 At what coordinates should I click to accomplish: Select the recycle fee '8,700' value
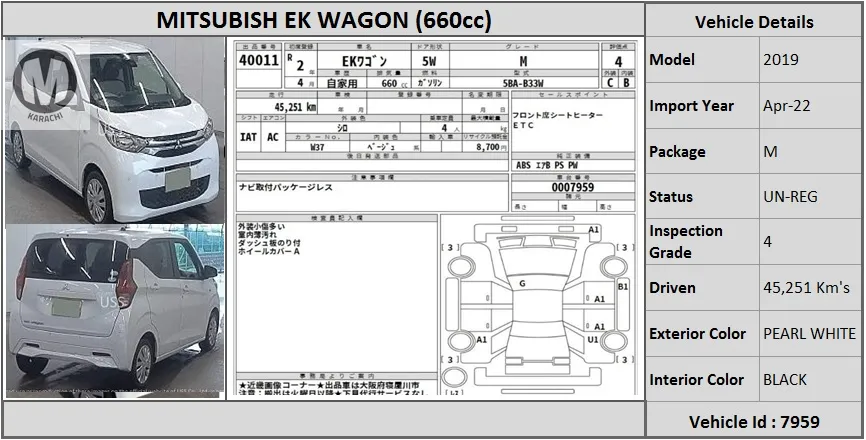click(x=488, y=147)
